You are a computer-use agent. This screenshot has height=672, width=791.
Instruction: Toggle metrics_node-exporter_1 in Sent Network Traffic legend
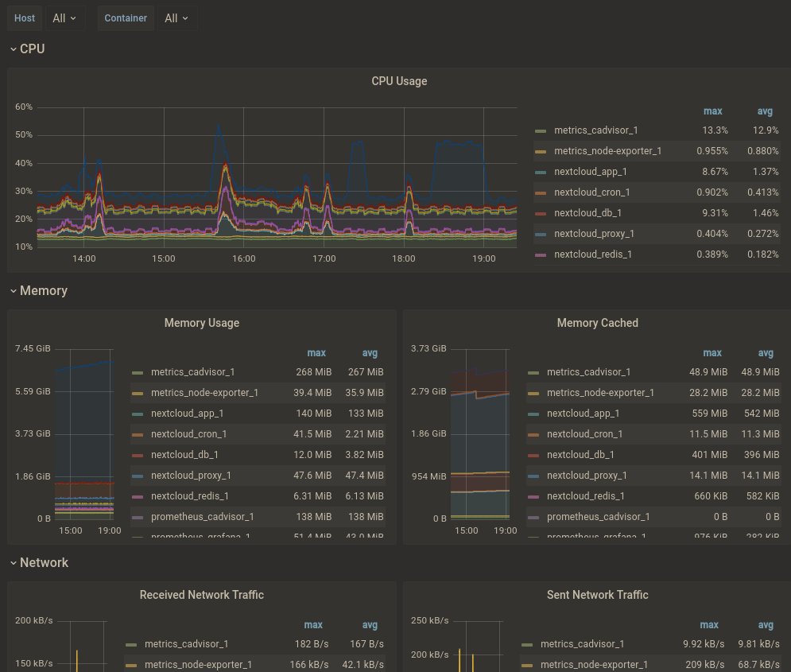595,664
